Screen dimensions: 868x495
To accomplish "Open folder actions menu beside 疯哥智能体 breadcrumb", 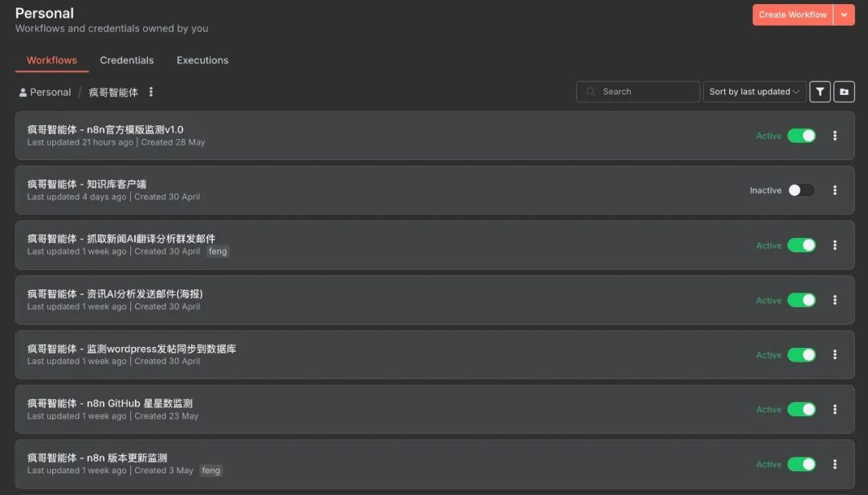I will pos(150,92).
